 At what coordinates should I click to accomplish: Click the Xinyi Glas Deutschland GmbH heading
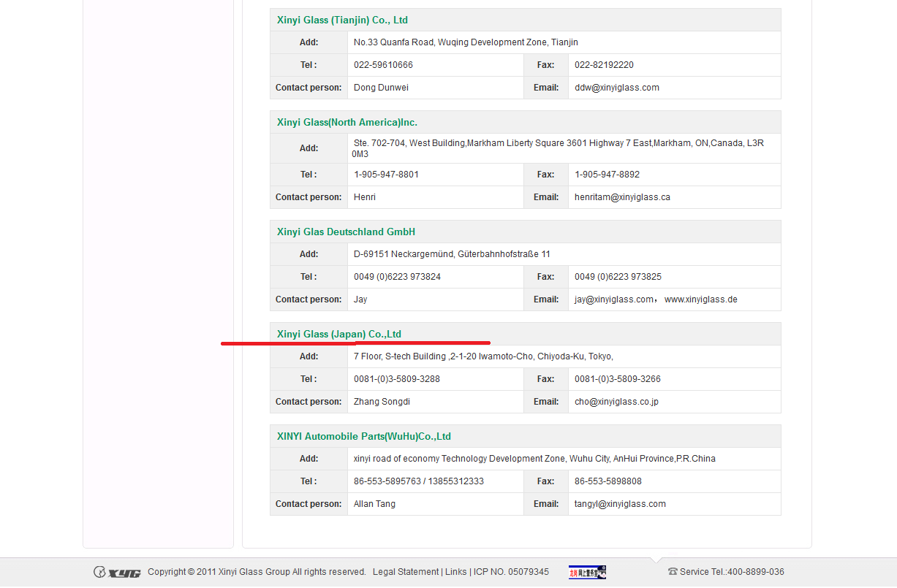coord(346,232)
